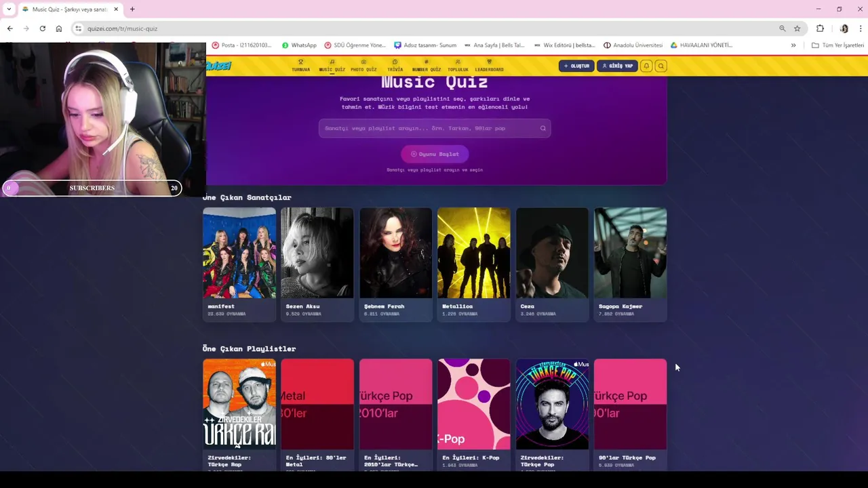Open En İyileri: K-Pop playlist

(474, 414)
